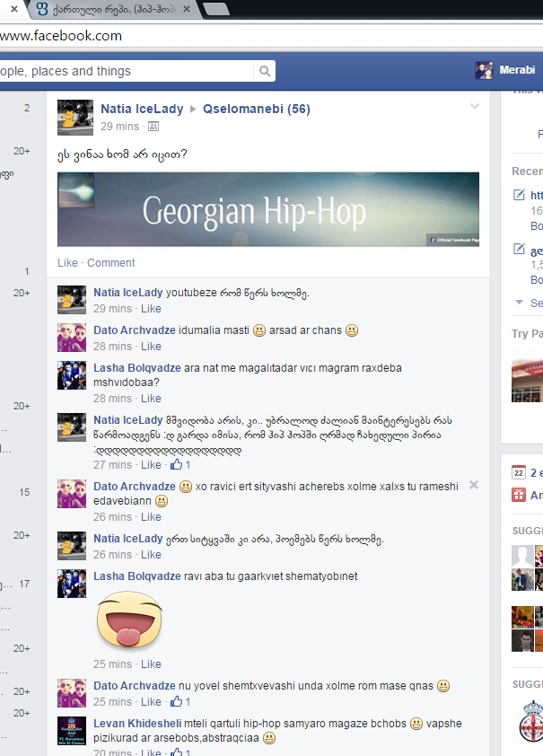Open Dato Archvadze avatar on 'idumalia masti' comment
543x756 pixels.
(x=72, y=338)
